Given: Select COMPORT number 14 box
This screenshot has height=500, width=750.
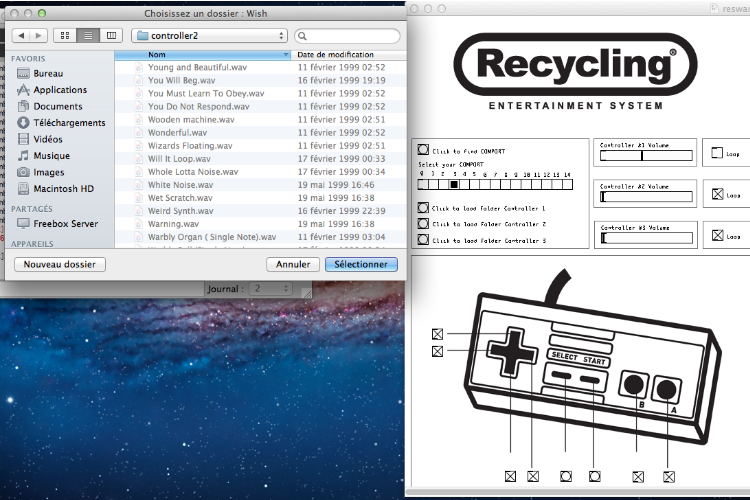Looking at the screenshot, I should (567, 184).
